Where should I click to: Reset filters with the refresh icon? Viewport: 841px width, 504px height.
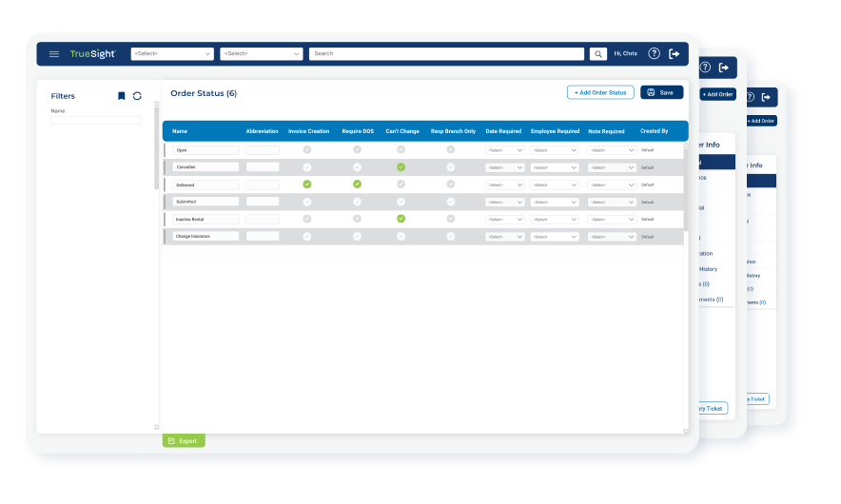(x=137, y=96)
